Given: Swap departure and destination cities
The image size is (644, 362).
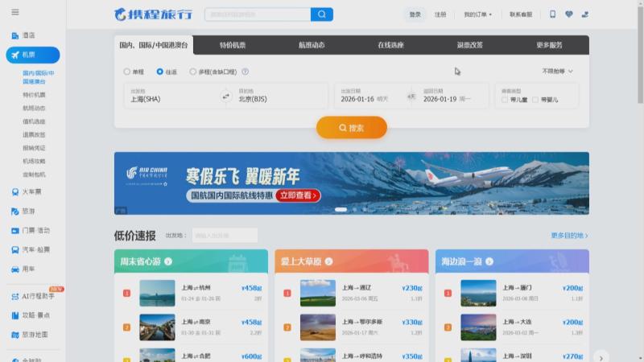Looking at the screenshot, I should (x=226, y=97).
